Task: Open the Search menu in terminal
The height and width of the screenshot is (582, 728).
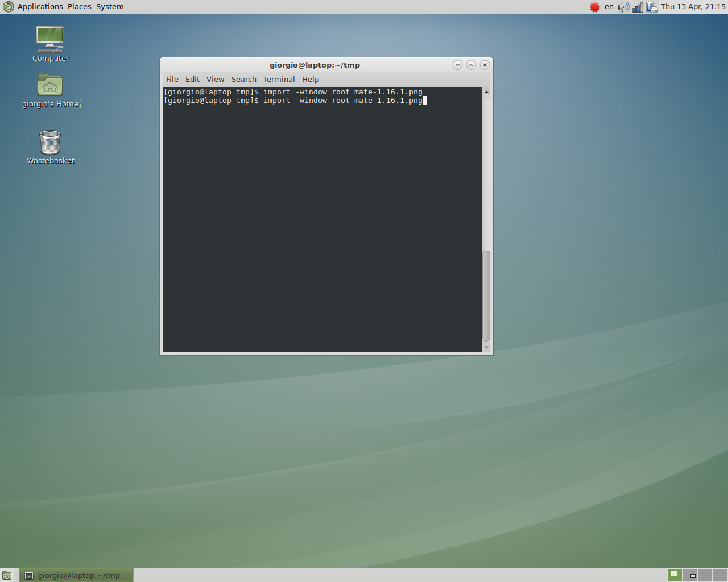Action: click(x=243, y=80)
